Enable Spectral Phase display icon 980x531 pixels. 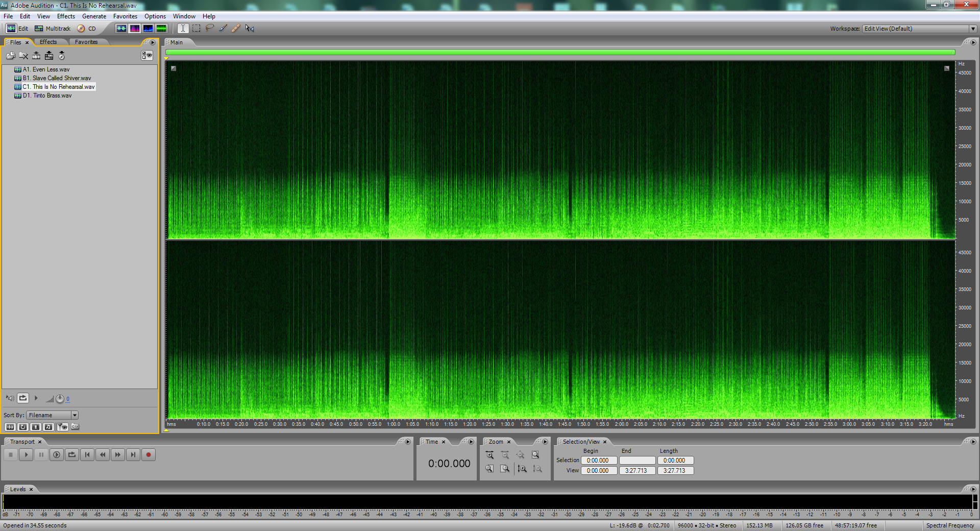(161, 29)
